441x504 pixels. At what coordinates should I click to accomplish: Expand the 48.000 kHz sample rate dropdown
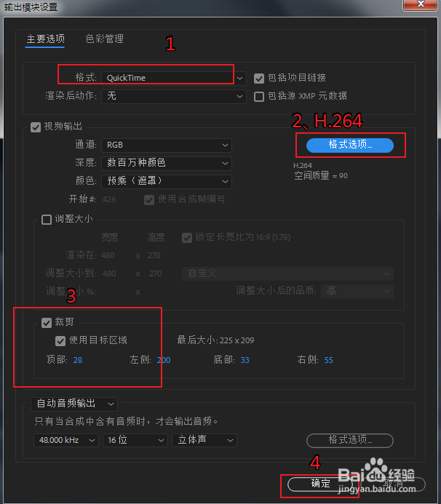66,440
